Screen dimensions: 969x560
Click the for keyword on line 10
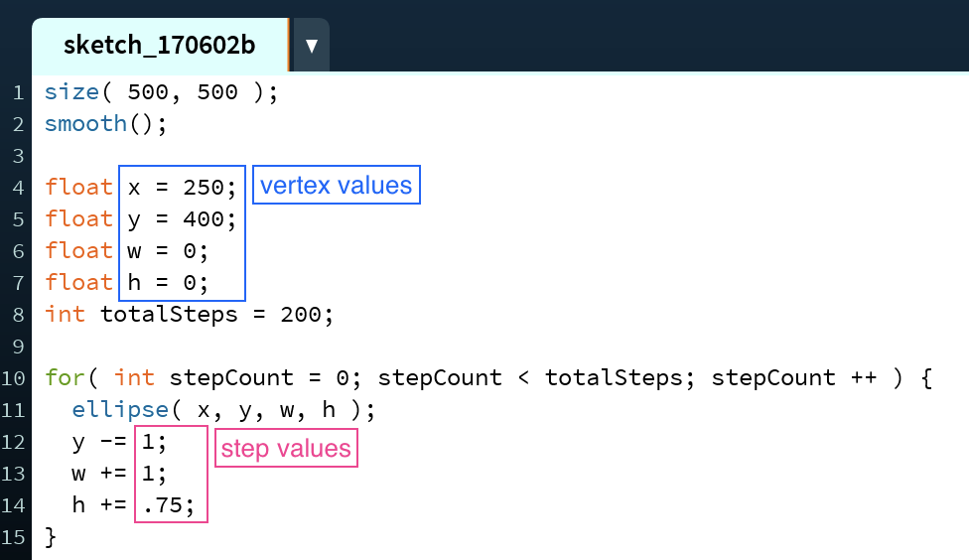point(65,377)
